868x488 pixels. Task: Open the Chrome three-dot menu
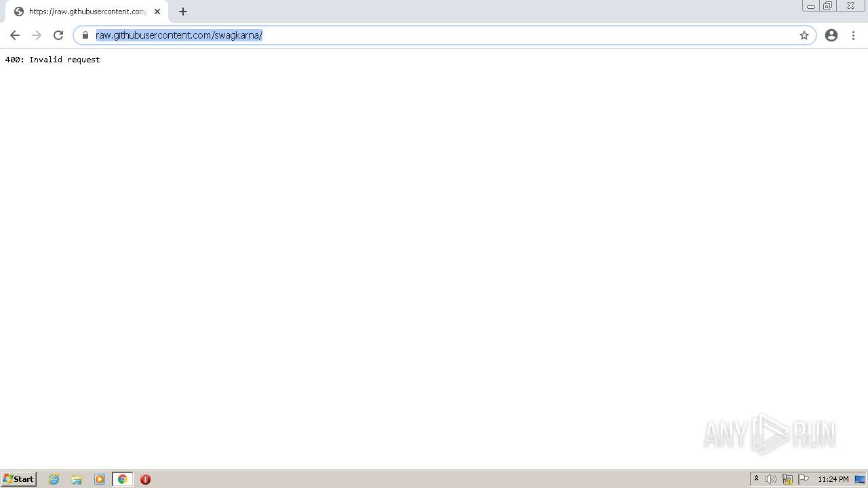854,35
